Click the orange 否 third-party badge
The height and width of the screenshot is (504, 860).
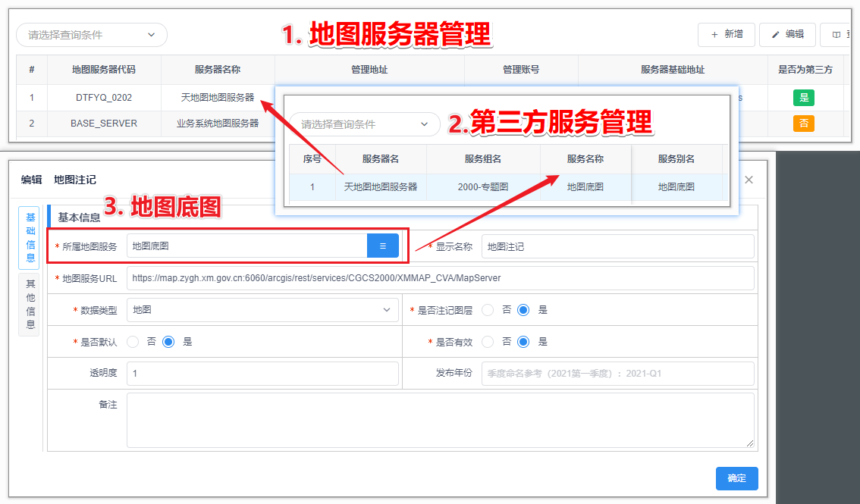(804, 123)
